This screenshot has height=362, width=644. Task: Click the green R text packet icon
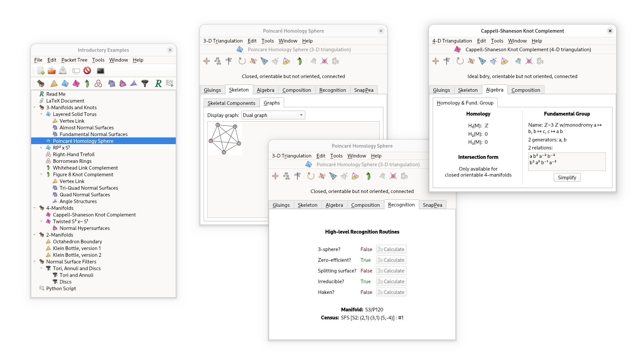pyautogui.click(x=158, y=83)
